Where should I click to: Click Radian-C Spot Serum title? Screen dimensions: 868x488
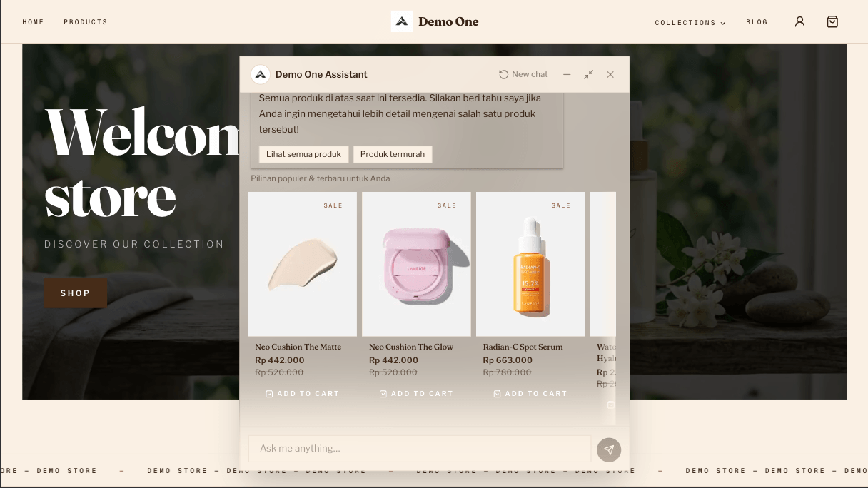click(x=523, y=347)
